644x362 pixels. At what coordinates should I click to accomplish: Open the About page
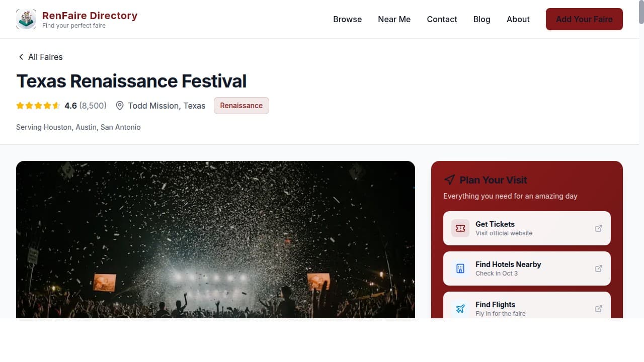coord(518,19)
